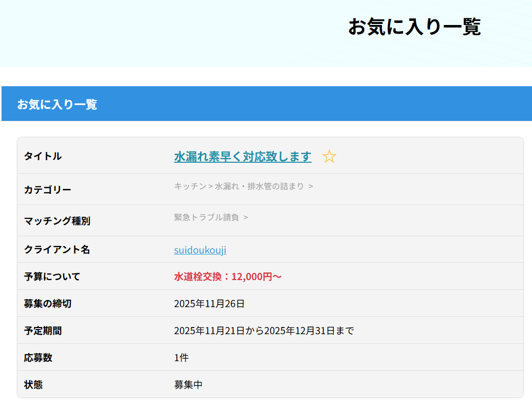Screen dimensions: 532x402
Task: Click the 予定期間 row label
Action: (43, 331)
